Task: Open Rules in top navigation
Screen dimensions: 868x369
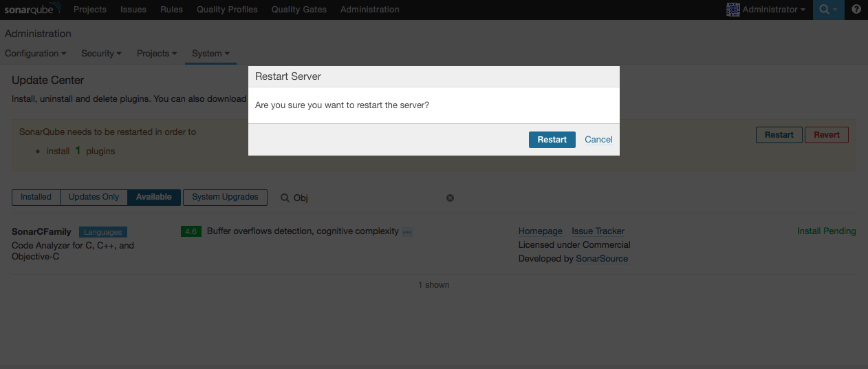Action: point(171,10)
